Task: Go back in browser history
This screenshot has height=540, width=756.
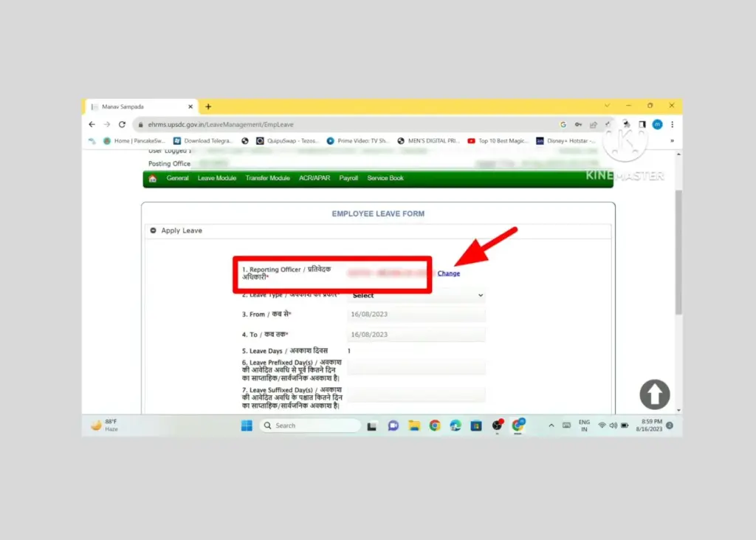Action: (92, 125)
